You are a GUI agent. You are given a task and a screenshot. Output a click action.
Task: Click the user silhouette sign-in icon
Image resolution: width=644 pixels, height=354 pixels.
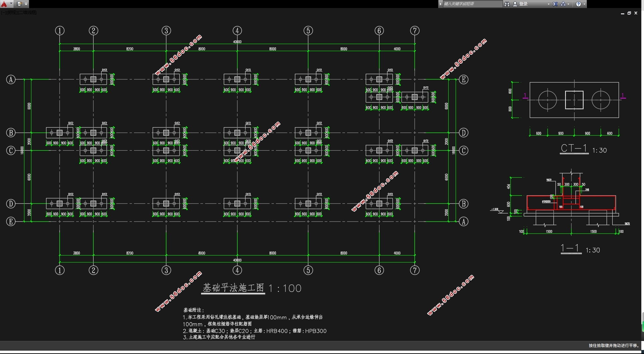(515, 4)
